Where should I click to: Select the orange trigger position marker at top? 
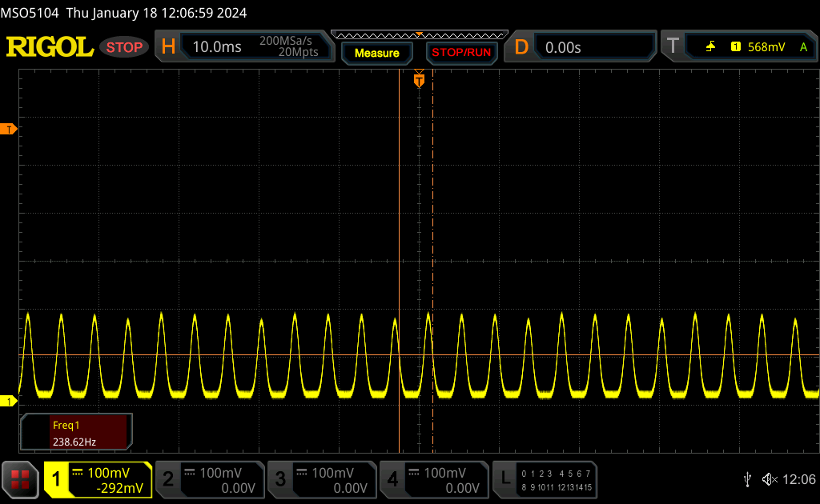coord(419,81)
